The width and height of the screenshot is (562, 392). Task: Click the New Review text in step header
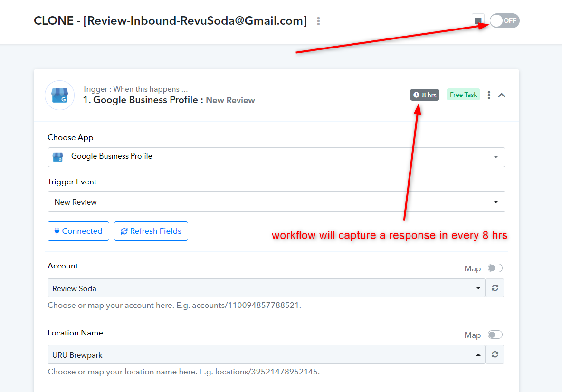coord(230,100)
